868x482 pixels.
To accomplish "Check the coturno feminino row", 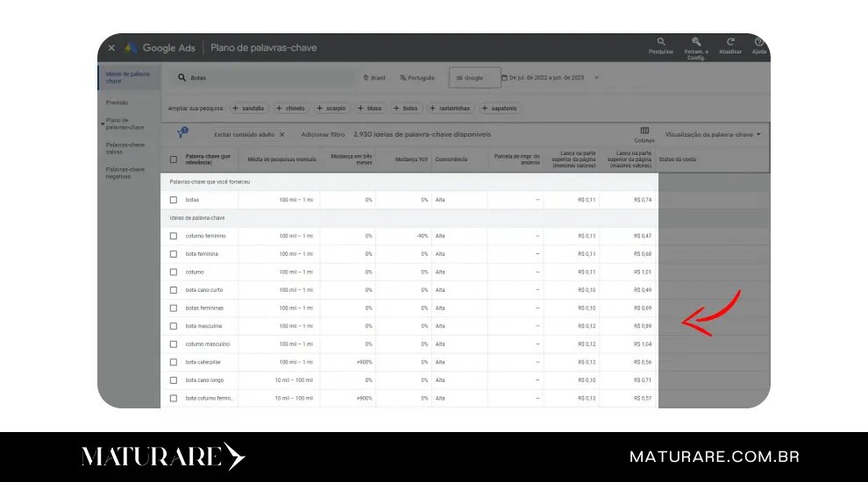I will [x=174, y=236].
